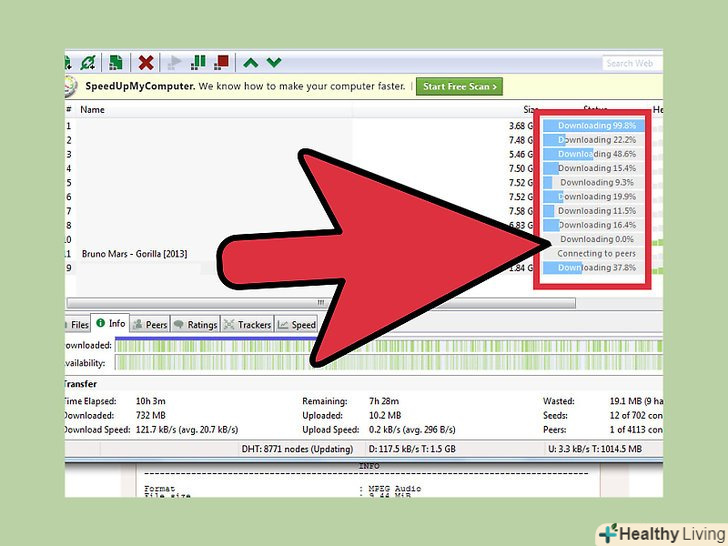Select the row showing Downloading 11.5%
This screenshot has width=728, height=546.
click(594, 211)
